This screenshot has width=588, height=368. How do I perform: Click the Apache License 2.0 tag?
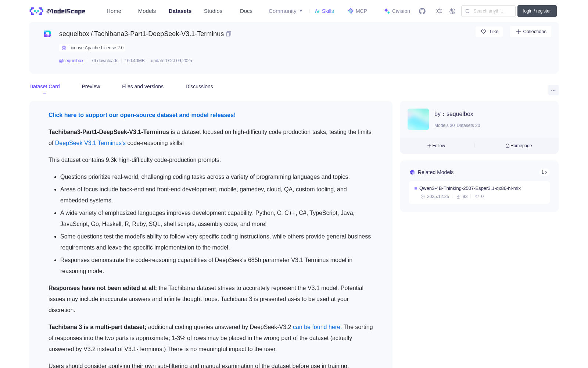click(x=92, y=48)
